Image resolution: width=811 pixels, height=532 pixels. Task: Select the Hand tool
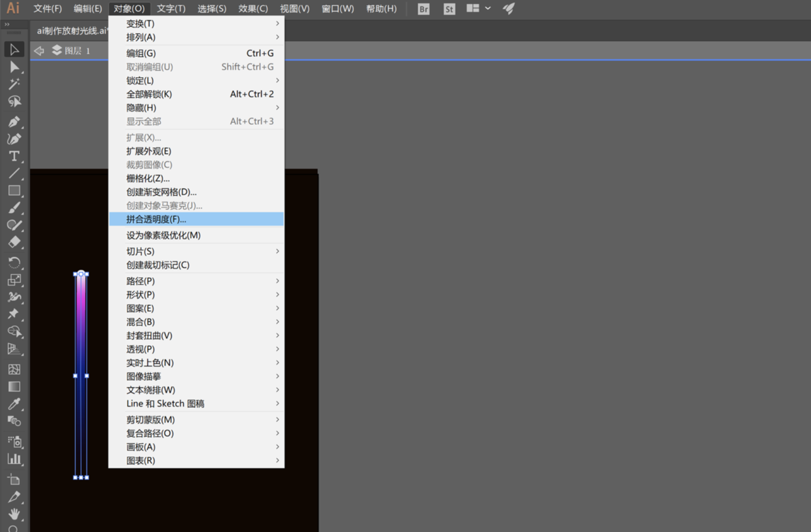click(14, 514)
